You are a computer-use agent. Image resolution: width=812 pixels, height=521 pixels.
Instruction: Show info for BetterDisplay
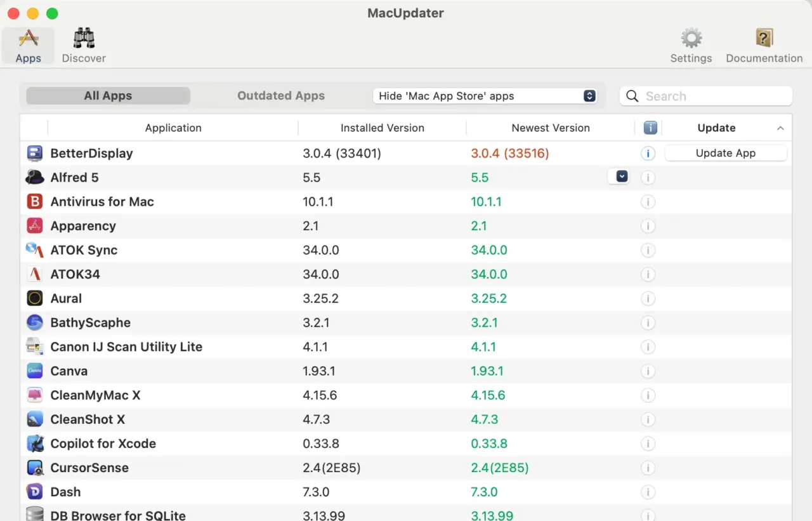click(648, 154)
